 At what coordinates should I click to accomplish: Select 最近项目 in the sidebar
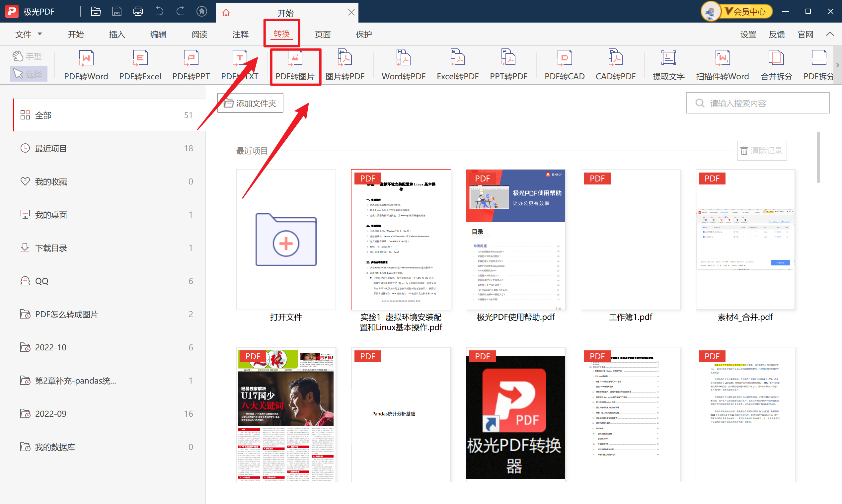[x=110, y=148]
